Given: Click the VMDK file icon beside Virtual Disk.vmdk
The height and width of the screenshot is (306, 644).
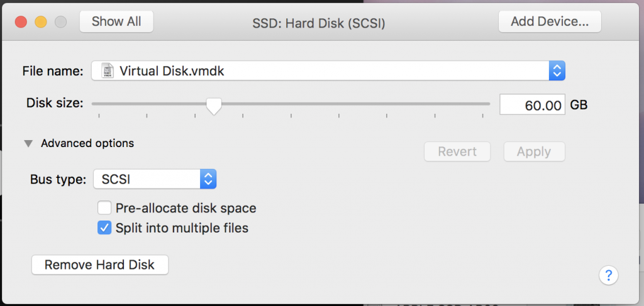Looking at the screenshot, I should 108,71.
